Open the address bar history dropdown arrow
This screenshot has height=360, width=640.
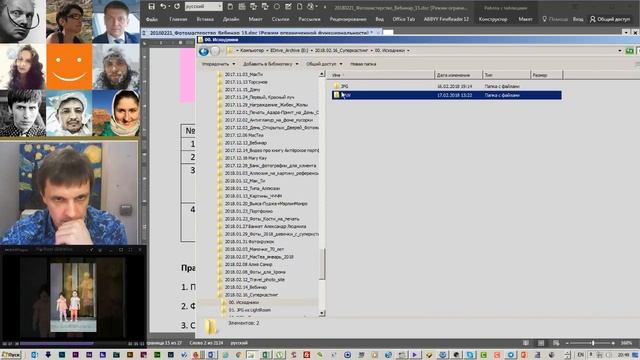[620, 51]
